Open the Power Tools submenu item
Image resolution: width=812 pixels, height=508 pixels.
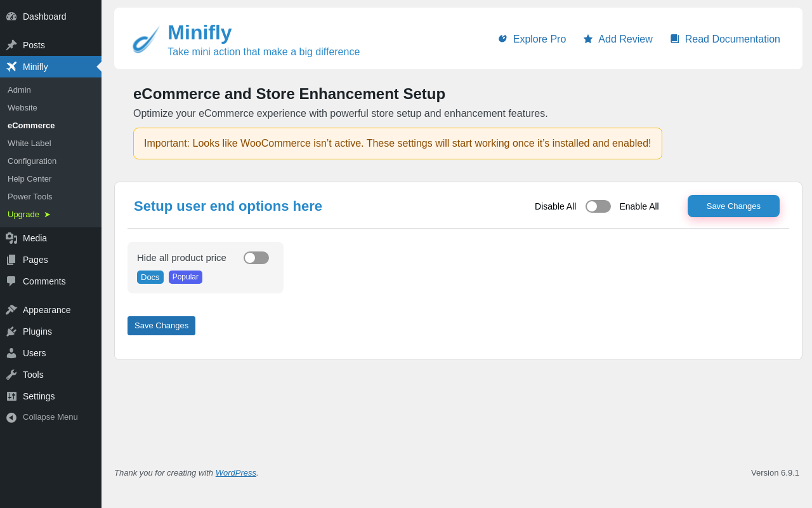coord(30,197)
